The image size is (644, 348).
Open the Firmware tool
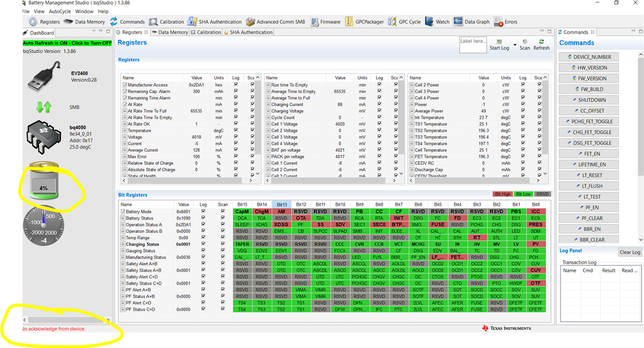tap(325, 22)
